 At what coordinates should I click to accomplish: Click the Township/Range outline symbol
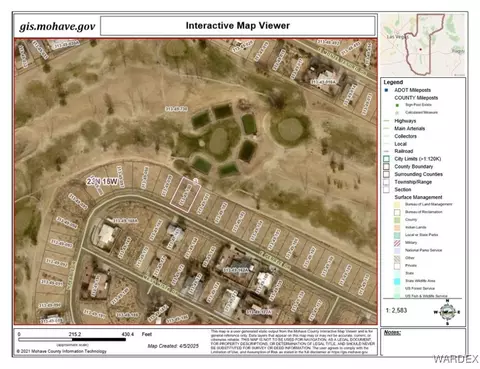(386, 182)
